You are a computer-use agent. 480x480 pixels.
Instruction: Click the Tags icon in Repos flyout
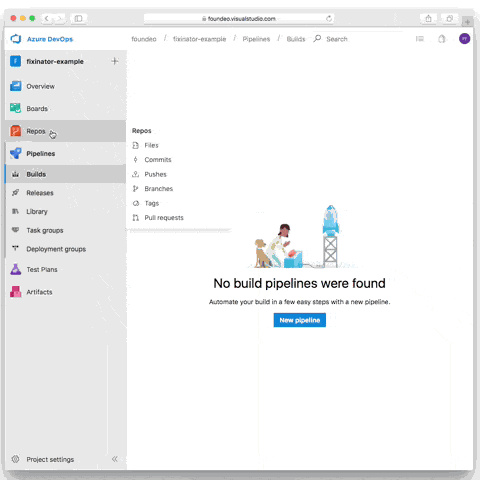tap(136, 203)
